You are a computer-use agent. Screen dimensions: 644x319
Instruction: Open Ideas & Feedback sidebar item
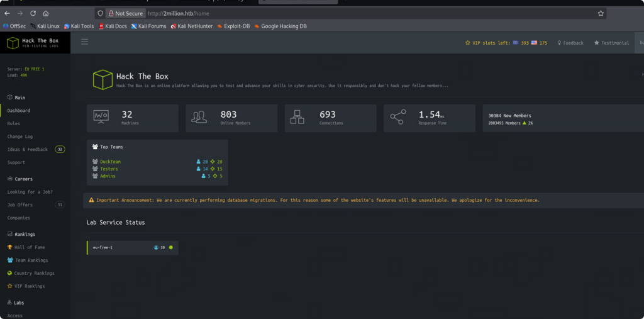point(28,150)
